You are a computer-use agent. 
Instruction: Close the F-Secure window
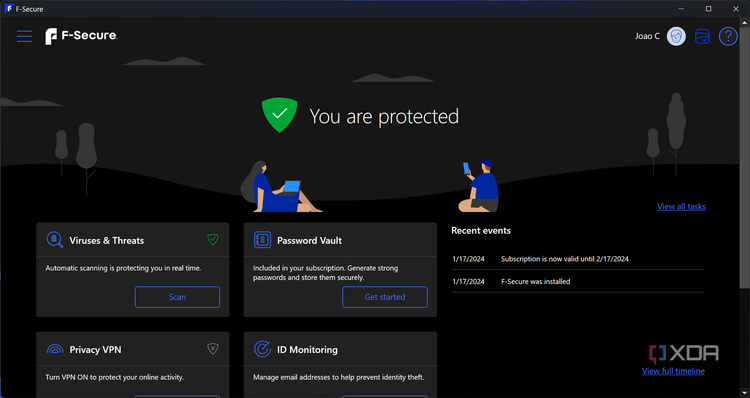736,9
